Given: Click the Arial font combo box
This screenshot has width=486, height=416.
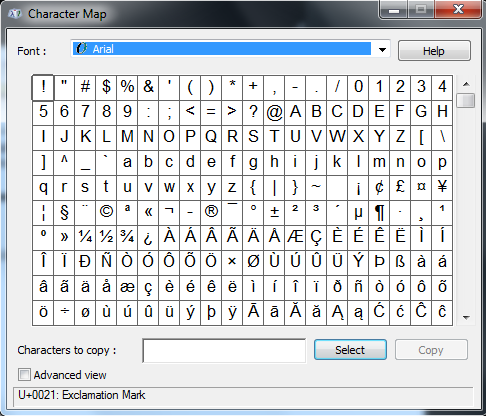Looking at the screenshot, I should coord(230,49).
